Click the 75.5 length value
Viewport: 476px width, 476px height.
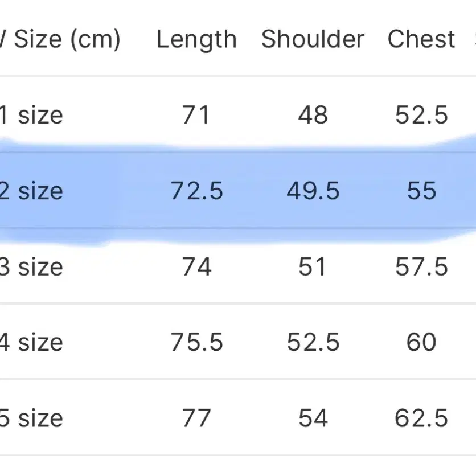click(196, 342)
